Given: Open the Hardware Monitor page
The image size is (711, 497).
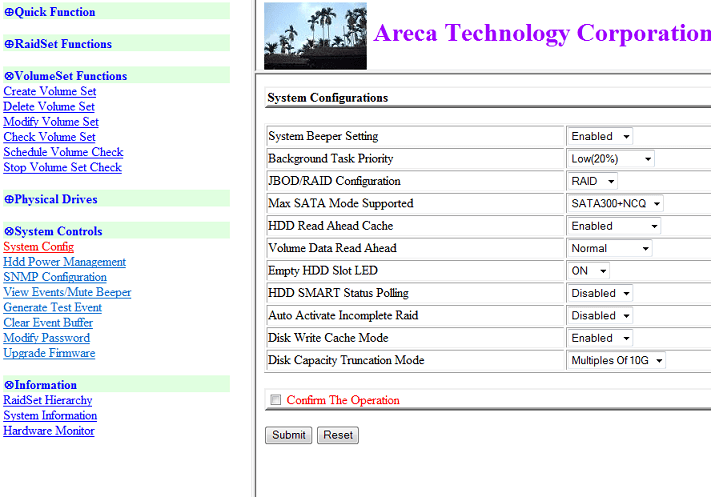Looking at the screenshot, I should pyautogui.click(x=49, y=431).
